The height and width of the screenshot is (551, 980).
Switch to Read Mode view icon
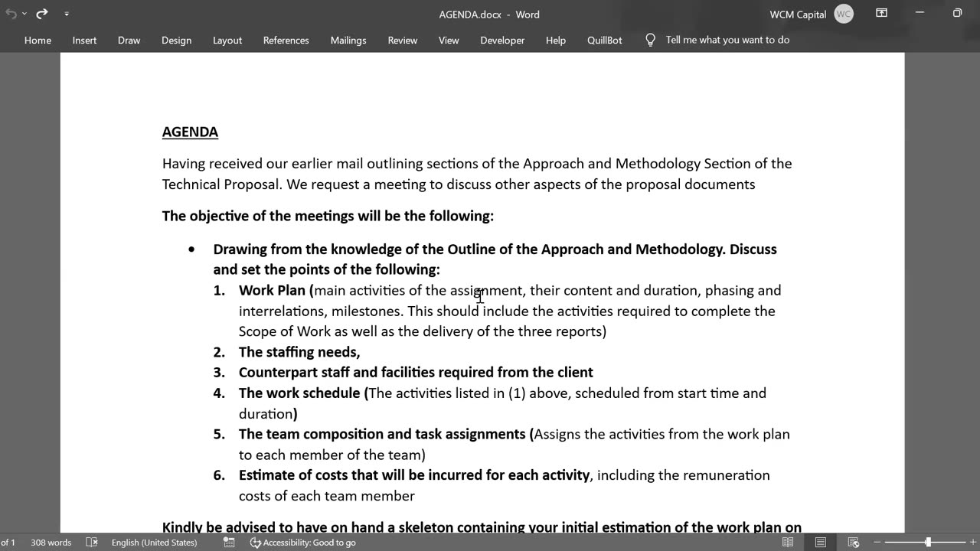pyautogui.click(x=788, y=542)
